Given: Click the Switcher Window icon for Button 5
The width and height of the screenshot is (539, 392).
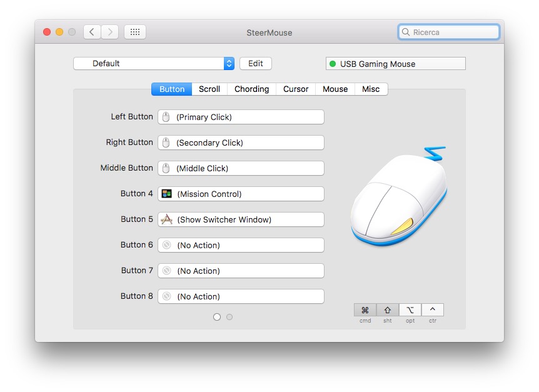Looking at the screenshot, I should click(x=167, y=219).
